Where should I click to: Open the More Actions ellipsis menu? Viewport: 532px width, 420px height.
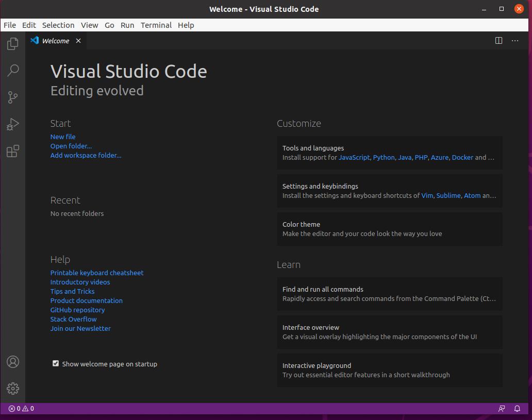(515, 41)
